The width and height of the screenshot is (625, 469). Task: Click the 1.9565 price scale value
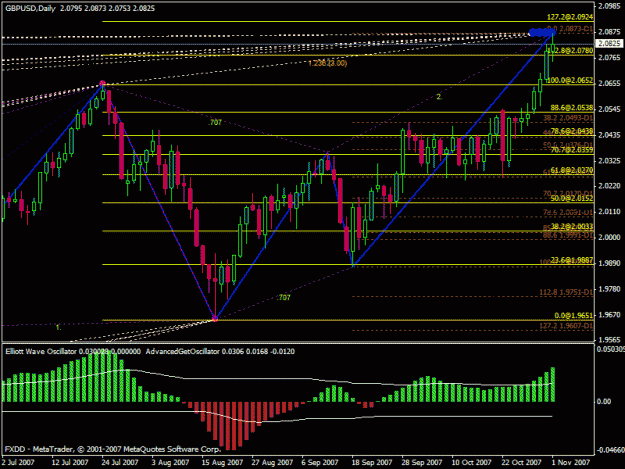tap(610, 340)
